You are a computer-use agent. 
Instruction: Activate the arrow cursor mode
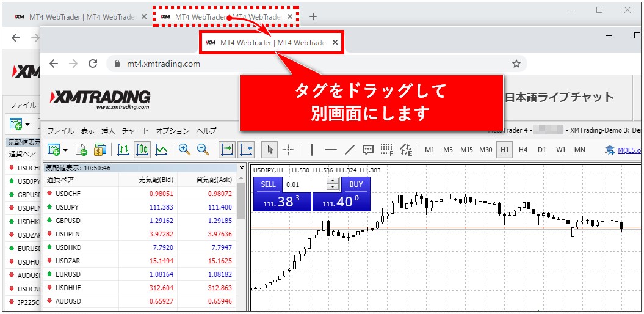[x=270, y=150]
